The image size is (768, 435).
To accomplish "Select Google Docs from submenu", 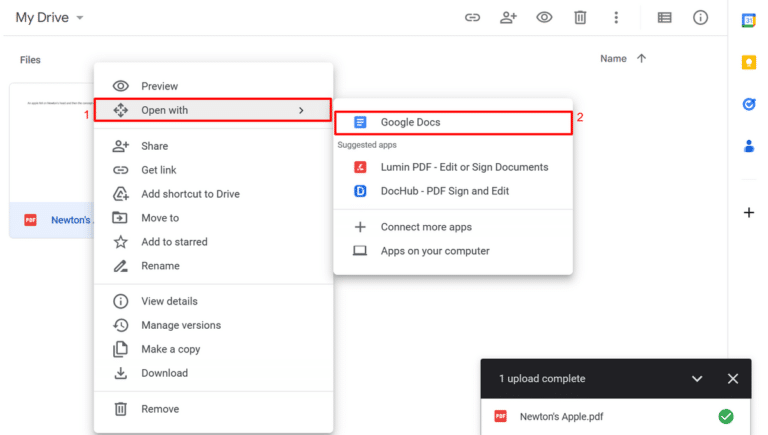I will (x=453, y=122).
